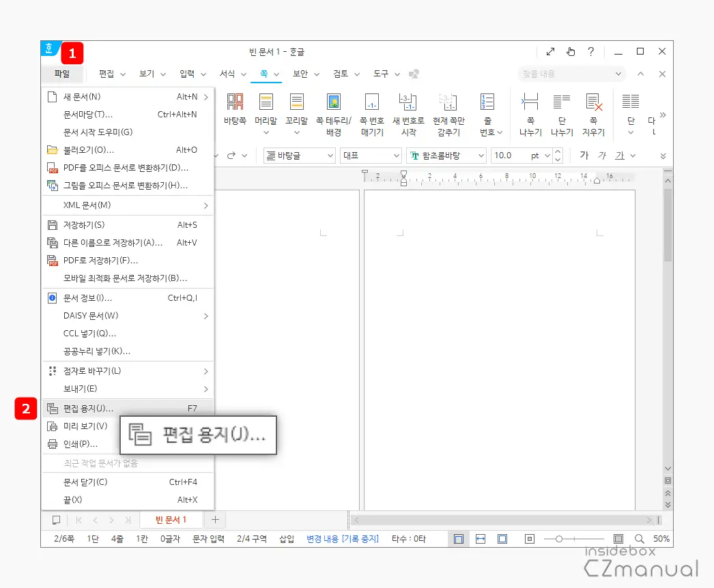Click 쪽 번호 매기기 page numbering icon
This screenshot has height=588, width=714.
pos(372,102)
